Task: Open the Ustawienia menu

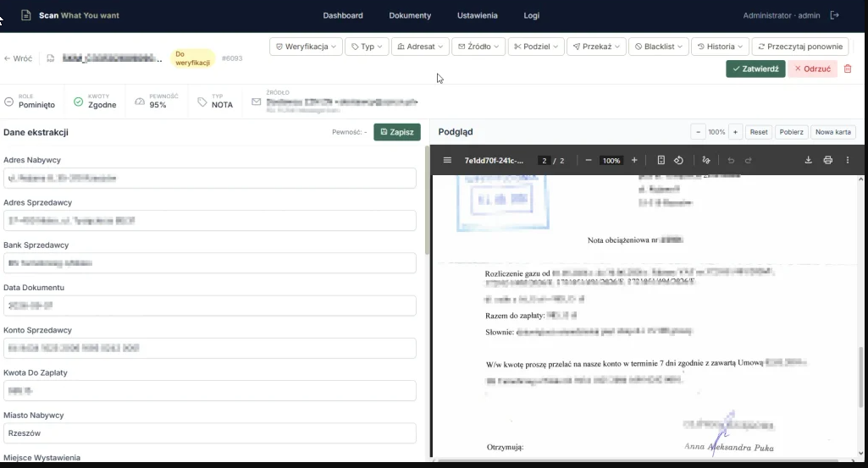Action: click(477, 15)
